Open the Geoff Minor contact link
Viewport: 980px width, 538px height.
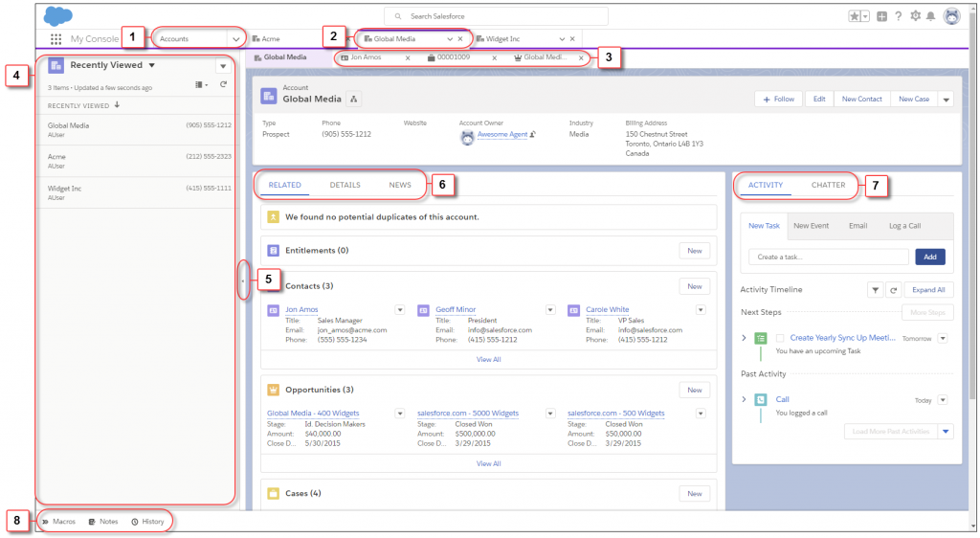click(x=456, y=309)
